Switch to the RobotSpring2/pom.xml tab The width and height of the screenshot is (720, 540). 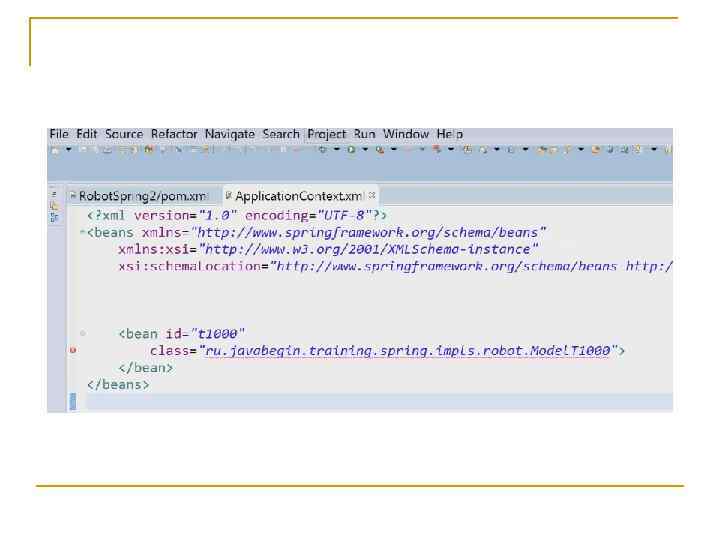[139, 196]
